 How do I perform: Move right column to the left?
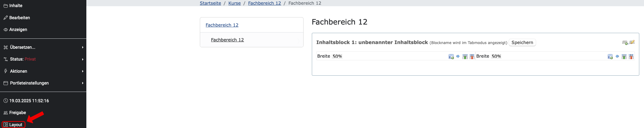point(617,56)
